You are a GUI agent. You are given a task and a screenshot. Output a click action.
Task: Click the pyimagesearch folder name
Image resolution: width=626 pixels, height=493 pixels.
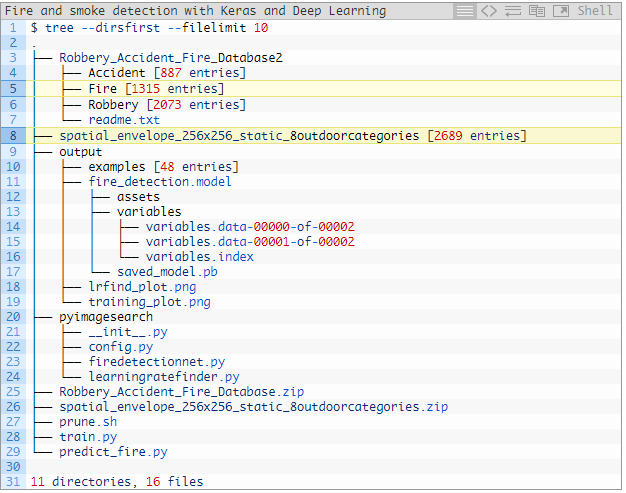pyautogui.click(x=106, y=317)
